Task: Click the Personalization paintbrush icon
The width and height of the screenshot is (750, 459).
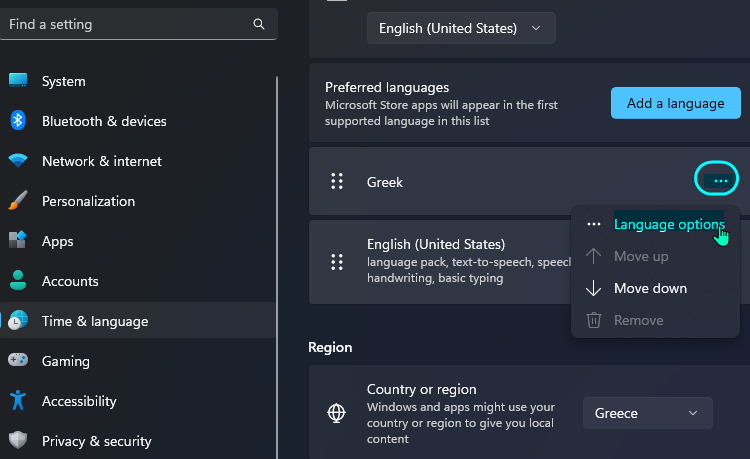Action: (x=18, y=201)
